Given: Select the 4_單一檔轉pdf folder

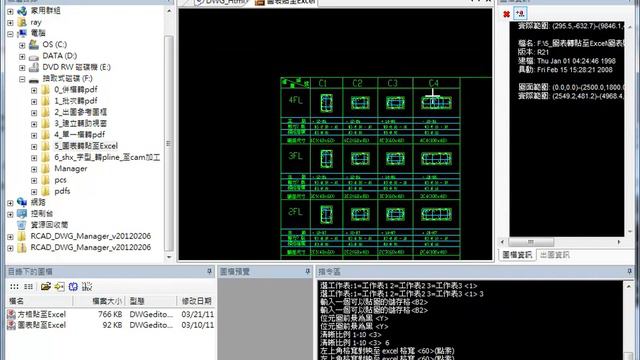Looking at the screenshot, I should [x=79, y=135].
